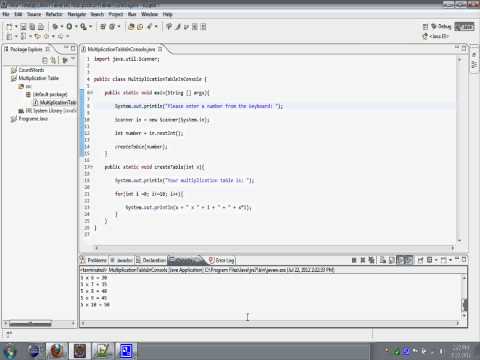The image size is (480, 360).
Task: Switch to the Debug perspective
Action: pos(442,26)
